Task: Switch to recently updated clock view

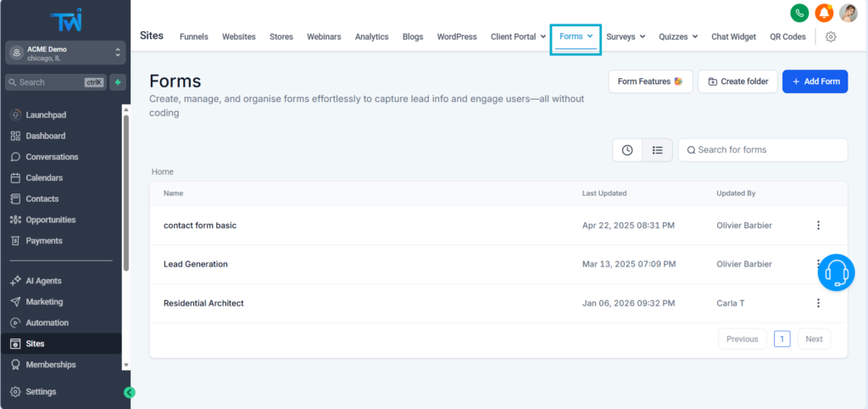Action: pos(627,150)
